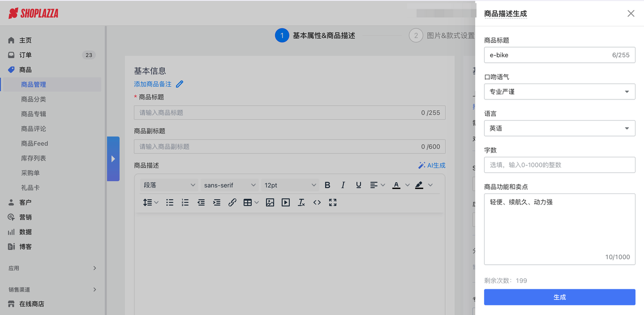Expand the editor to fullscreen mode
644x315 pixels.
pyautogui.click(x=333, y=202)
